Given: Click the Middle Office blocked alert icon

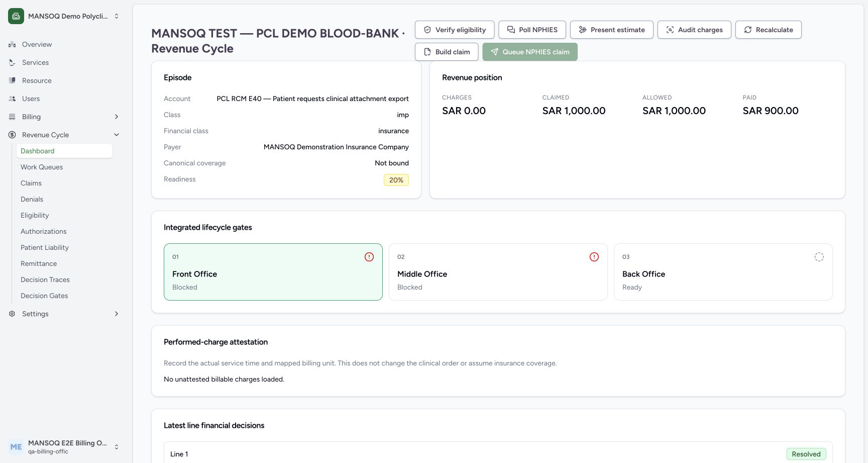Looking at the screenshot, I should click(x=594, y=257).
